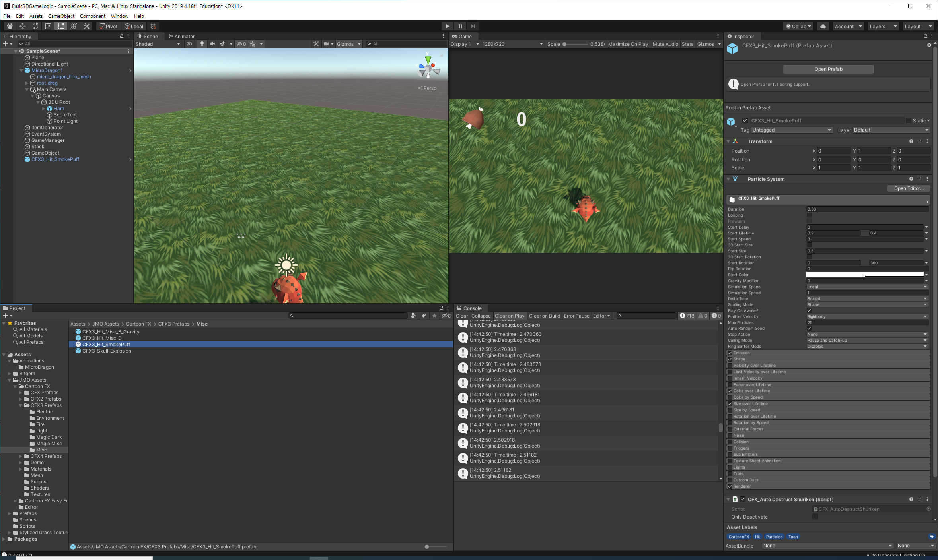
Task: Open the Component menu
Action: click(x=92, y=16)
